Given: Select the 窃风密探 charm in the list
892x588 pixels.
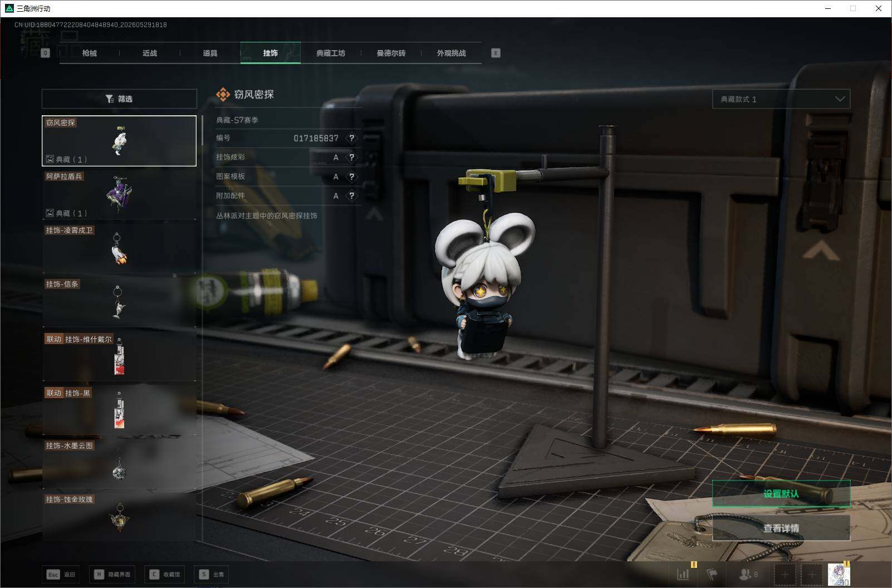Looking at the screenshot, I should coord(119,140).
